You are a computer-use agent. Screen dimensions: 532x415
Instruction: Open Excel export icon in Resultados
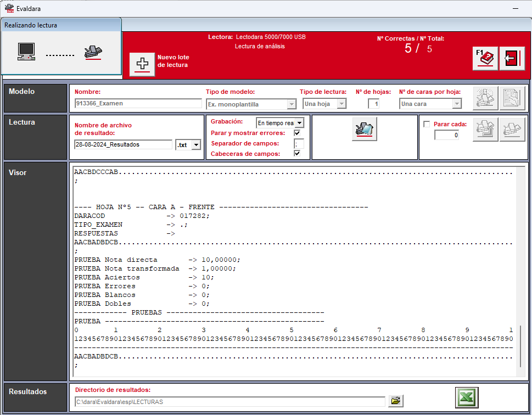coord(467,397)
